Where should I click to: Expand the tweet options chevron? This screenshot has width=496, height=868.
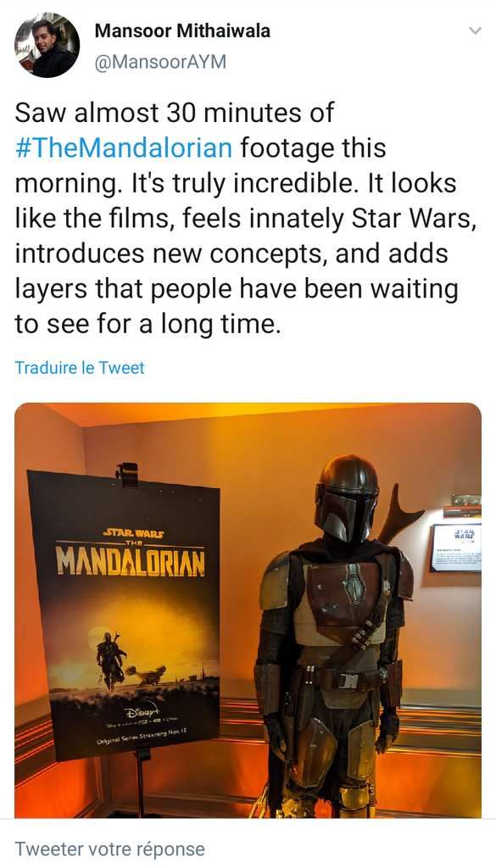click(475, 31)
